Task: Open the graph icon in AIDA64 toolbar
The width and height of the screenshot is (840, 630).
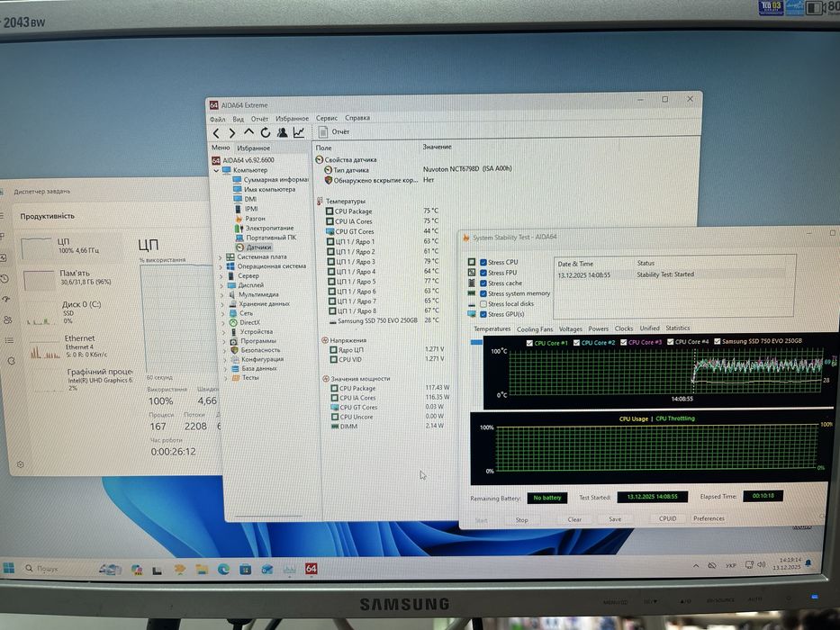Action: [298, 132]
